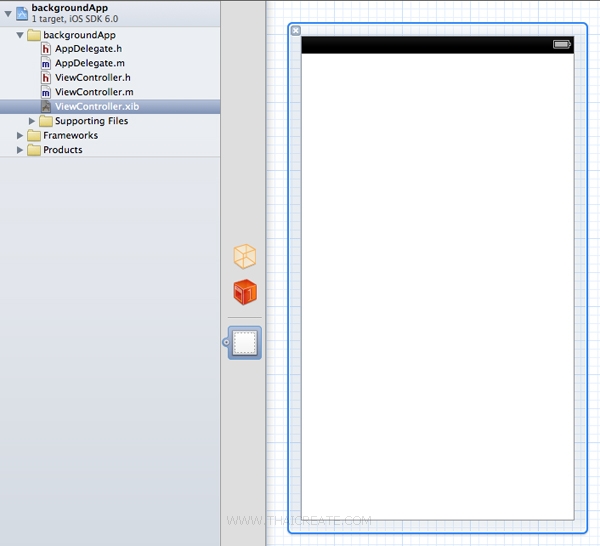Click the Supporting Files folder icon
Screen dimensions: 600x546
tap(46, 121)
